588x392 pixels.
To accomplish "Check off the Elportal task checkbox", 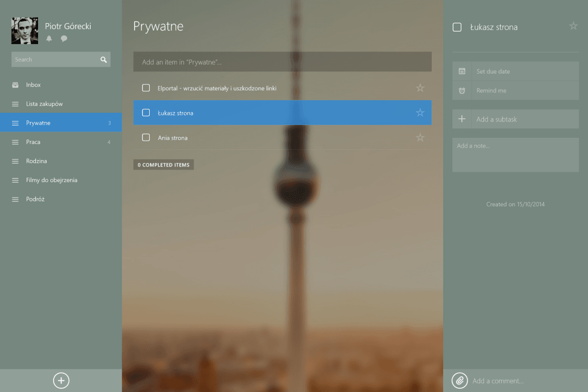I will 146,88.
